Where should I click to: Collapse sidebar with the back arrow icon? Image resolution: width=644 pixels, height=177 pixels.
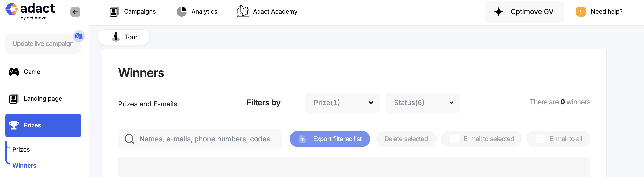[75, 12]
